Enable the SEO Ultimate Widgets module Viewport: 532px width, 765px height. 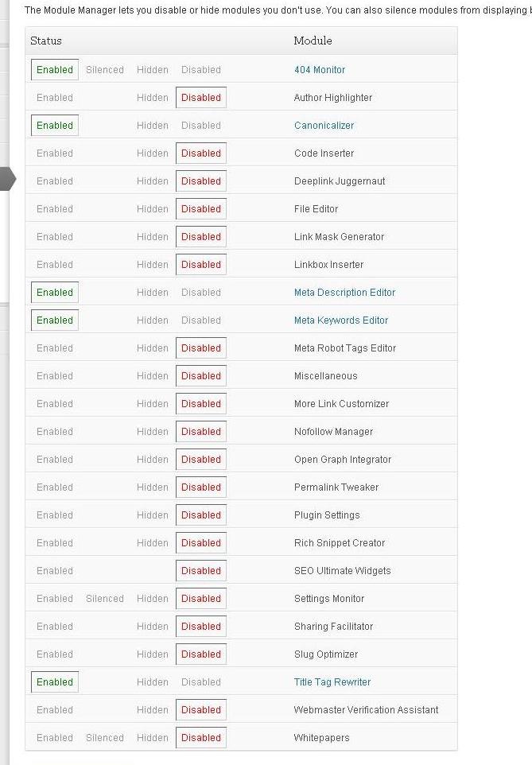(55, 571)
